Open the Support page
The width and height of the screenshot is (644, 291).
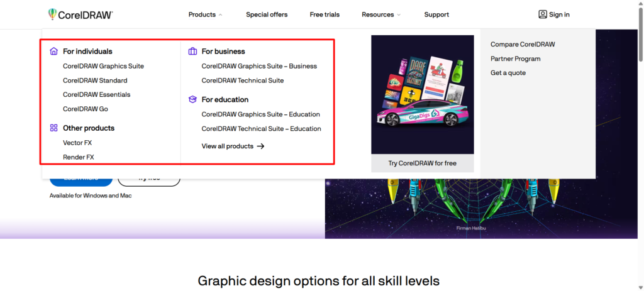click(436, 14)
